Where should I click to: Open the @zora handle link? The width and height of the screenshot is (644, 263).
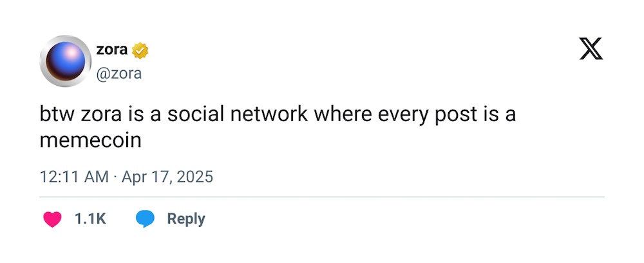pyautogui.click(x=118, y=73)
